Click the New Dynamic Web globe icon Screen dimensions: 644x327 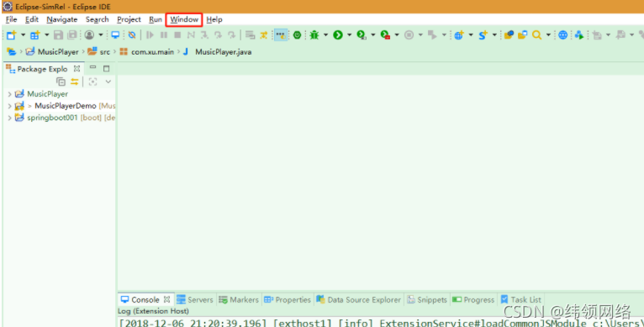459,35
